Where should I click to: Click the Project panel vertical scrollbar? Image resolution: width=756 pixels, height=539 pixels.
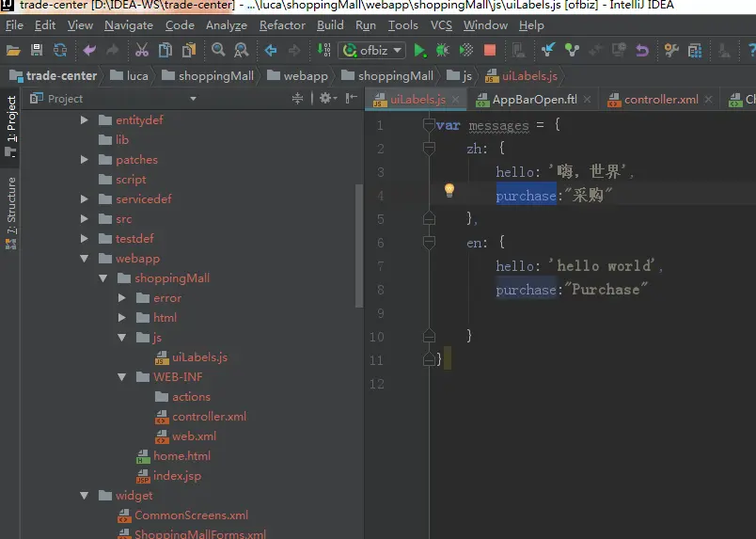[x=359, y=246]
